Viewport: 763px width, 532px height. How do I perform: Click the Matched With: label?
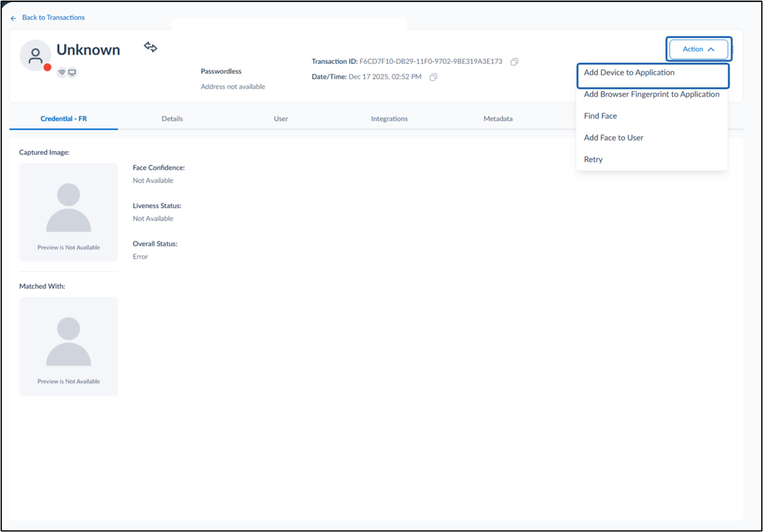[42, 286]
